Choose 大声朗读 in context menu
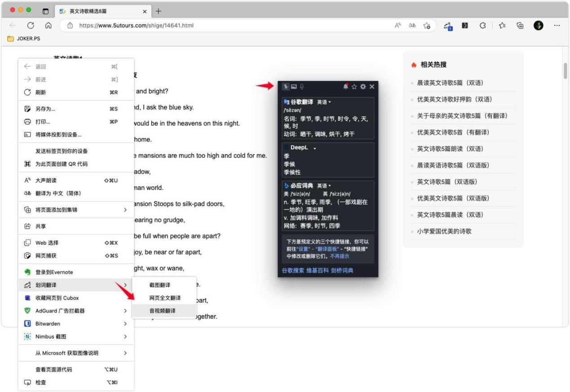The image size is (570, 392). point(76,181)
